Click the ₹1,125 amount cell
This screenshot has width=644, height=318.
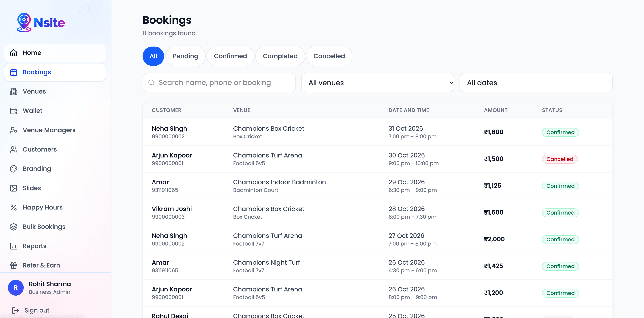[x=492, y=186]
